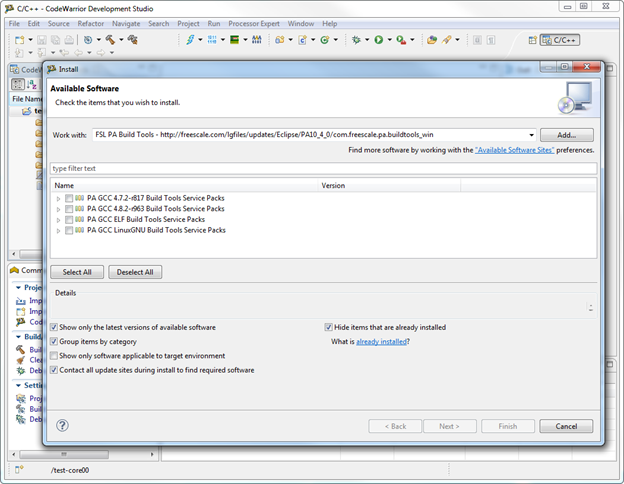Check PA GCC LinuxGNU Build Tools checkbox
The width and height of the screenshot is (624, 484).
pos(69,230)
